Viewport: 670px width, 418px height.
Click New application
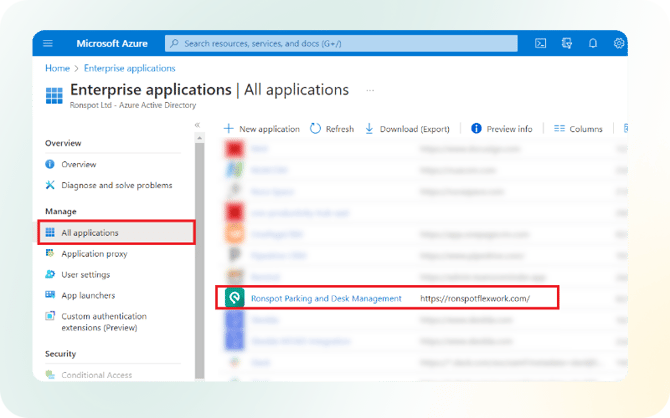pyautogui.click(x=262, y=129)
